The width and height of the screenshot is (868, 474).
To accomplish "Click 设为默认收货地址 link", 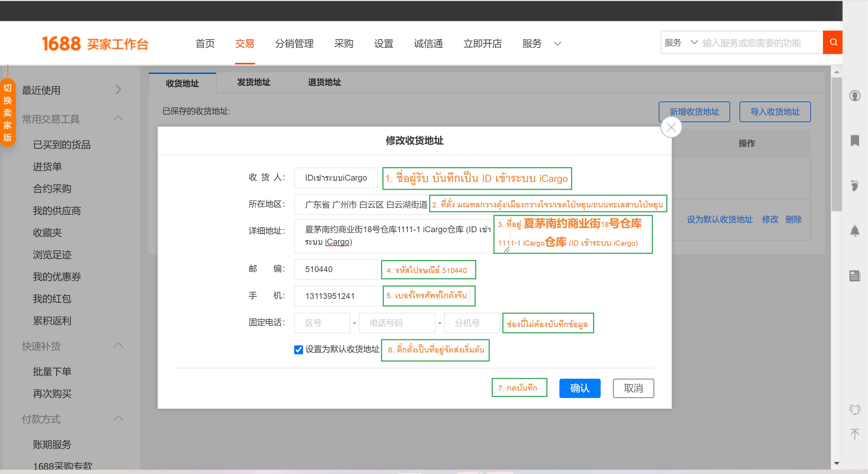I will (x=720, y=219).
